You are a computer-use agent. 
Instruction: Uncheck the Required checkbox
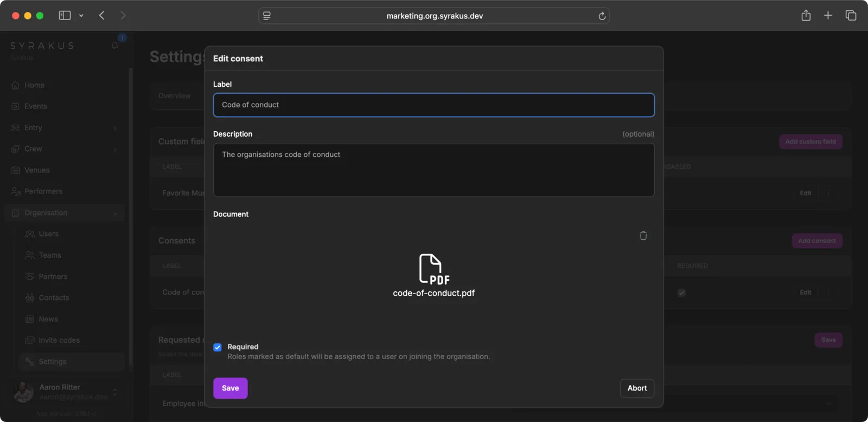click(x=218, y=347)
